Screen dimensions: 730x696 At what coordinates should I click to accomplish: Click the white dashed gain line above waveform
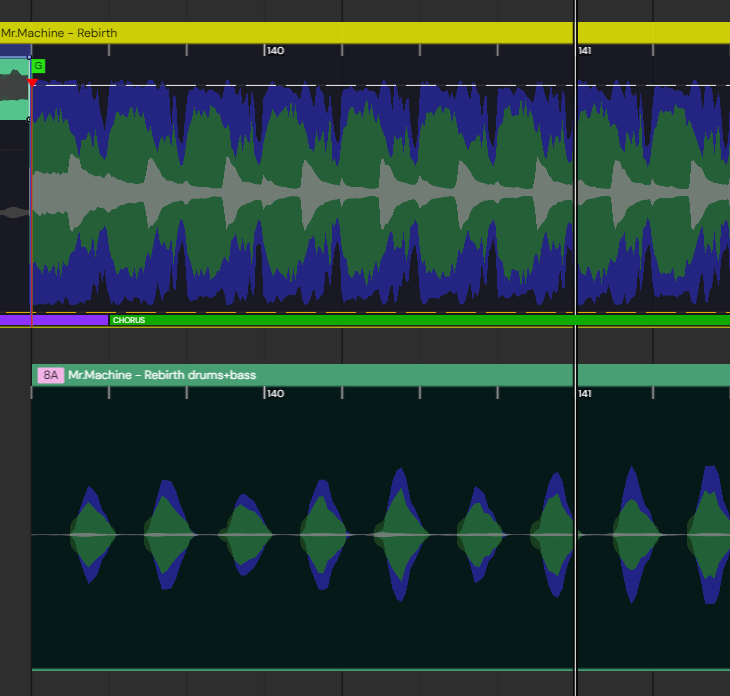click(300, 85)
